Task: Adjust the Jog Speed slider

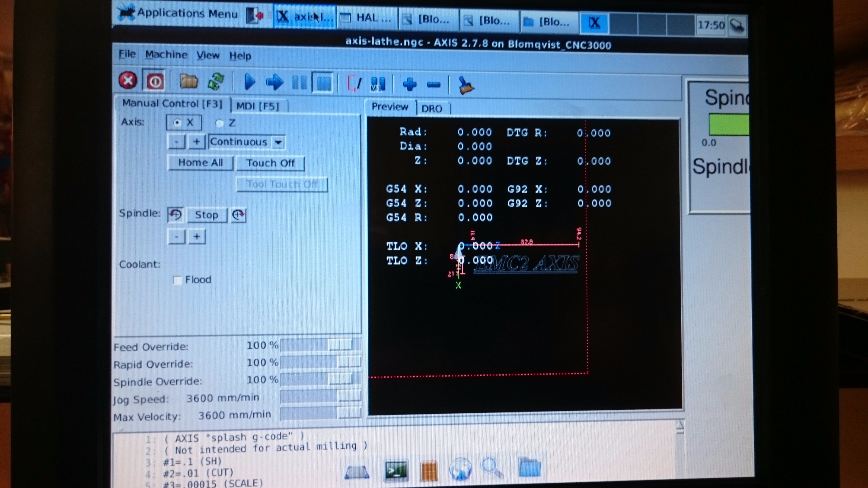Action: [x=321, y=396]
